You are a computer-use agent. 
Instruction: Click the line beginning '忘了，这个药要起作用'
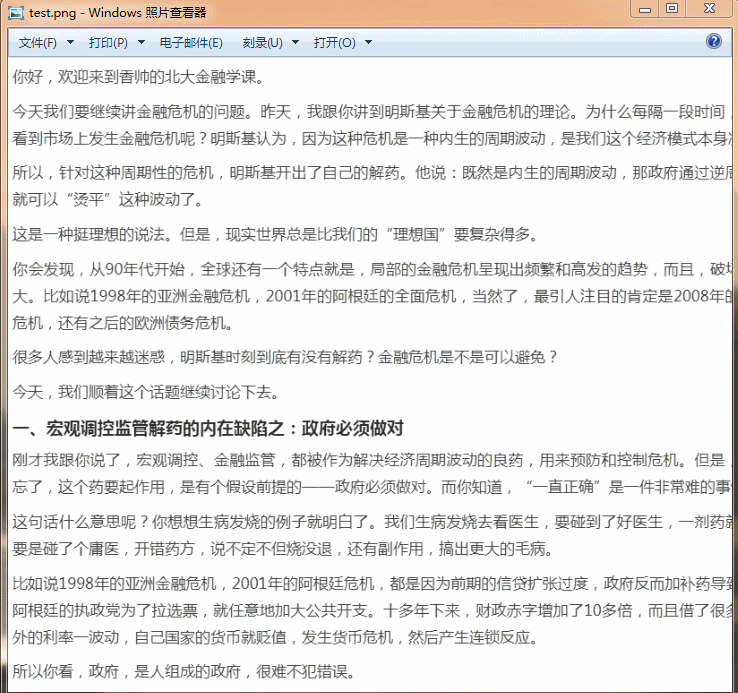pyautogui.click(x=372, y=487)
